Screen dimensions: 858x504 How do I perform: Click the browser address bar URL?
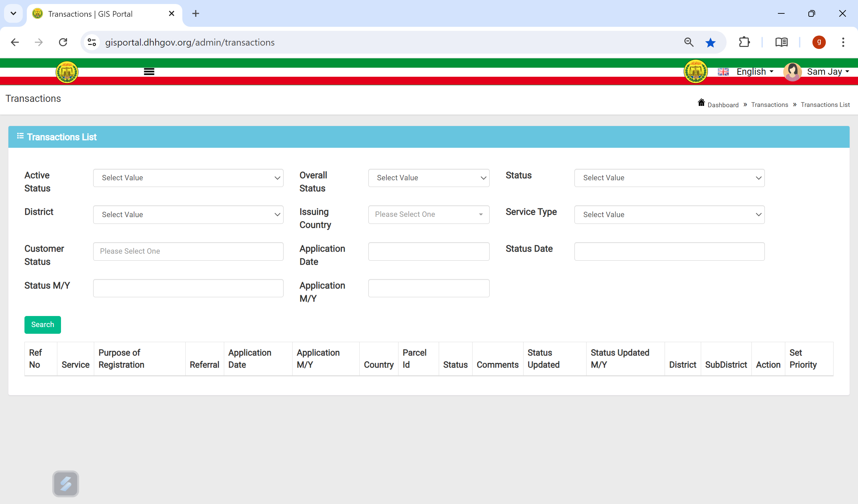click(190, 42)
